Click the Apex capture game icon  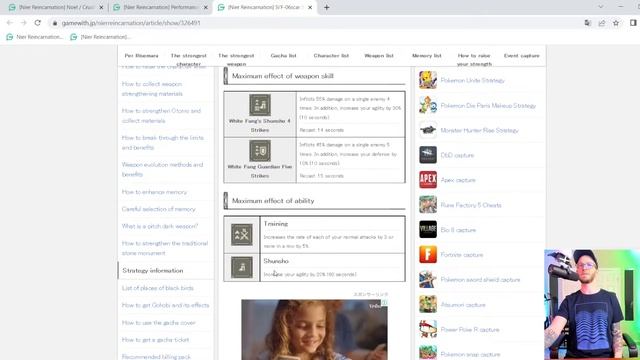[428, 180]
